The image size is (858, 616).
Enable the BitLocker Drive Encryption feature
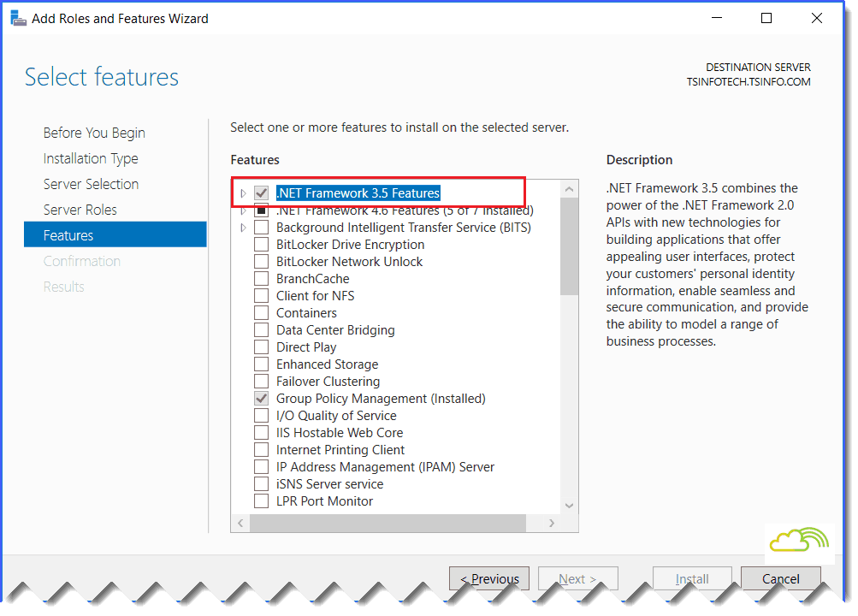260,244
